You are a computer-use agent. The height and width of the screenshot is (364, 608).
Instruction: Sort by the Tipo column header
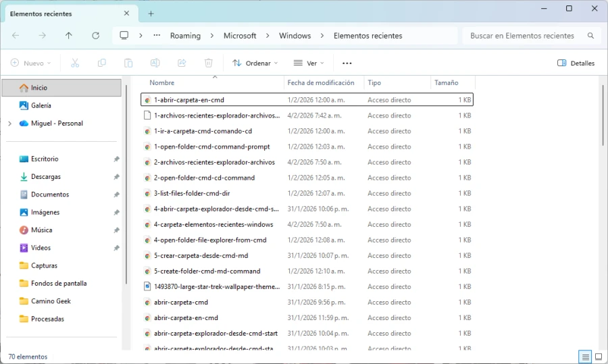pos(397,83)
